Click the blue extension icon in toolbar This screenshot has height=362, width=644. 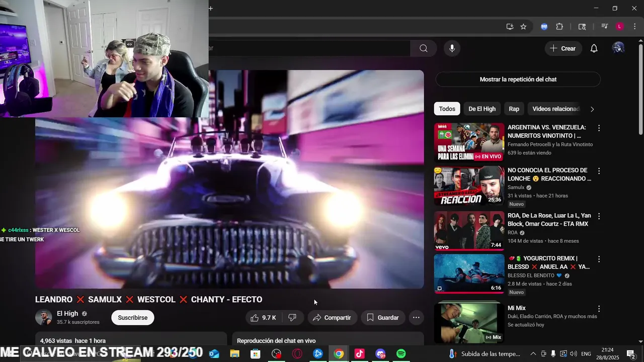[x=544, y=27]
